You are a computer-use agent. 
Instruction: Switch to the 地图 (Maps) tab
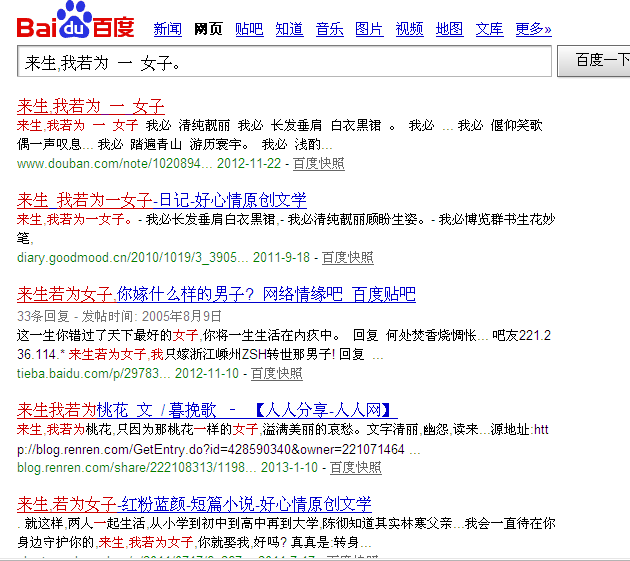pos(449,29)
